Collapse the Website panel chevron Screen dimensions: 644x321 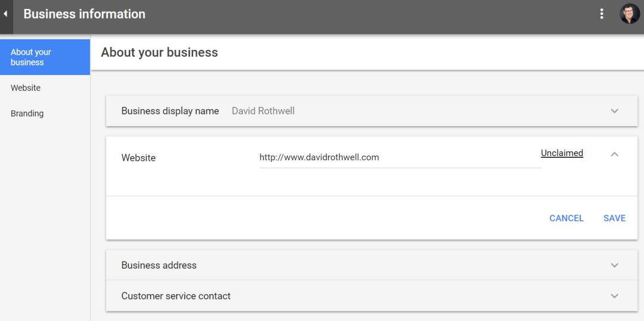[614, 154]
